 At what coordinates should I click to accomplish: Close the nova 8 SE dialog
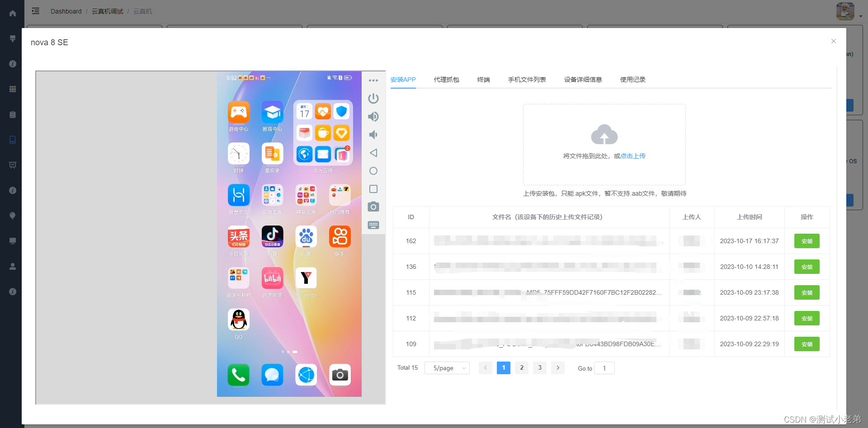point(834,41)
